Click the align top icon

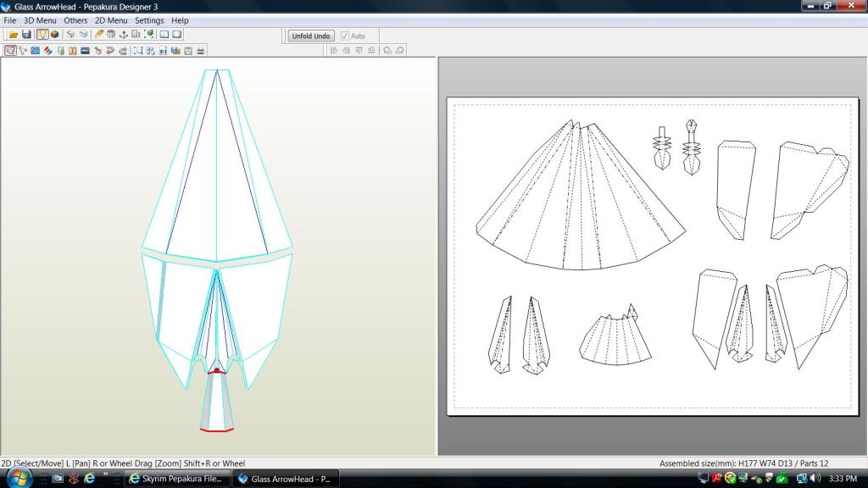[x=359, y=50]
